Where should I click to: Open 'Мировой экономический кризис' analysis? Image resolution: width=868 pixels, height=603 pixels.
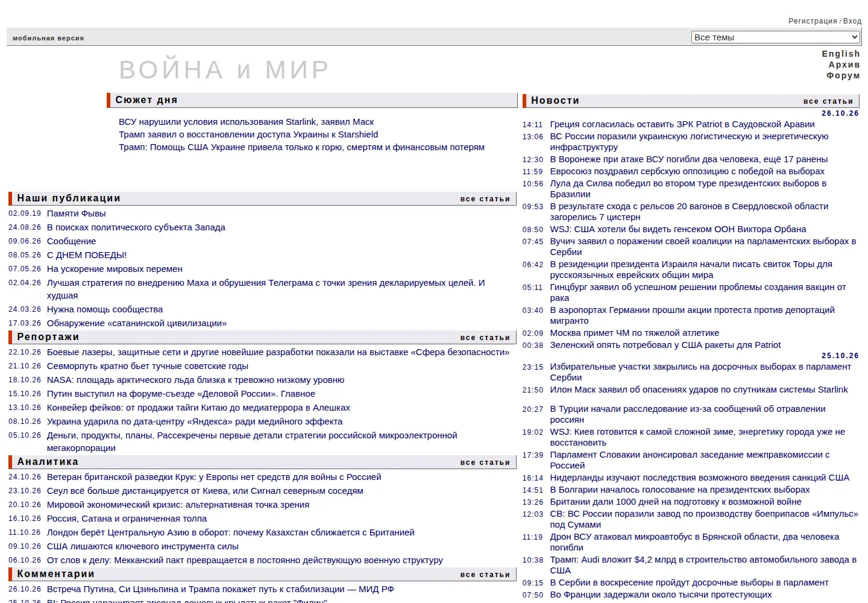[x=178, y=505]
